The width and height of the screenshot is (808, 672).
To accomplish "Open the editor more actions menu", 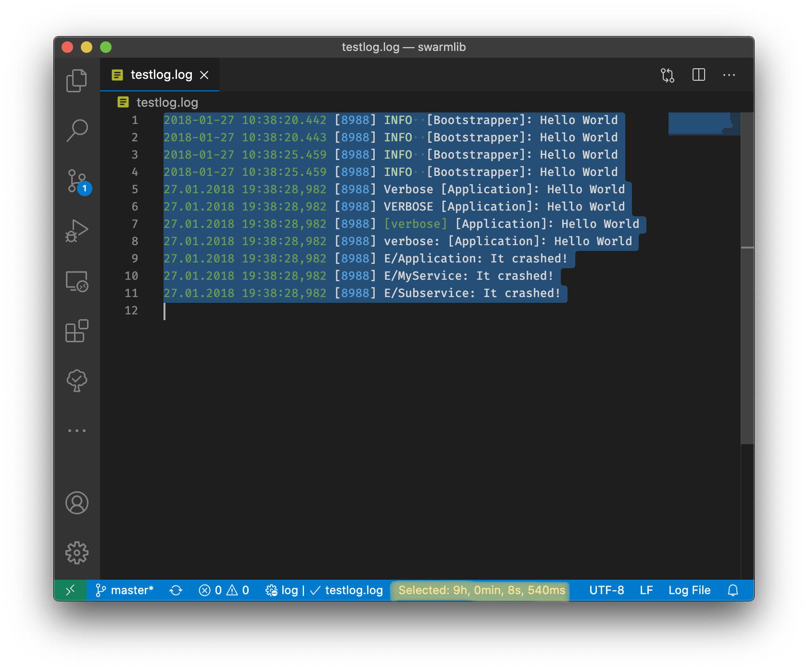I will [729, 75].
